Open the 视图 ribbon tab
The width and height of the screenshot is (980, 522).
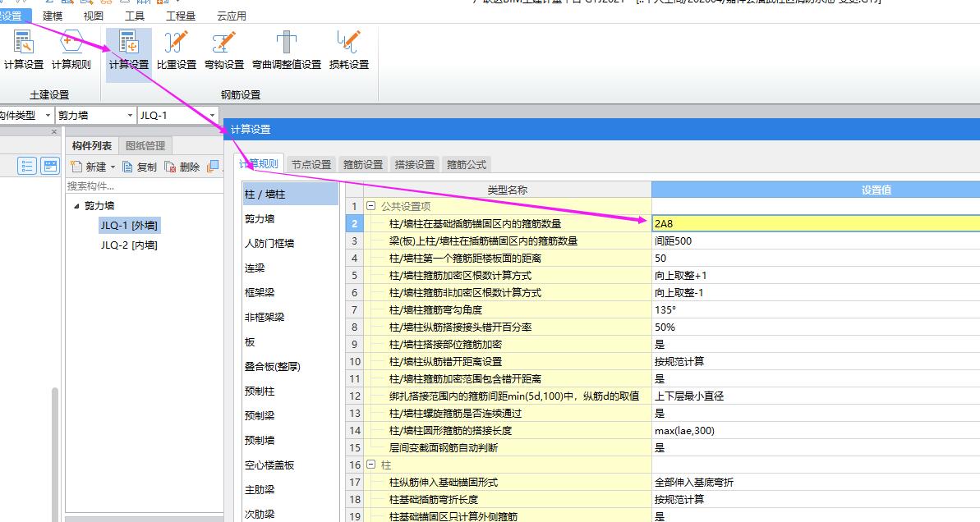tap(93, 16)
